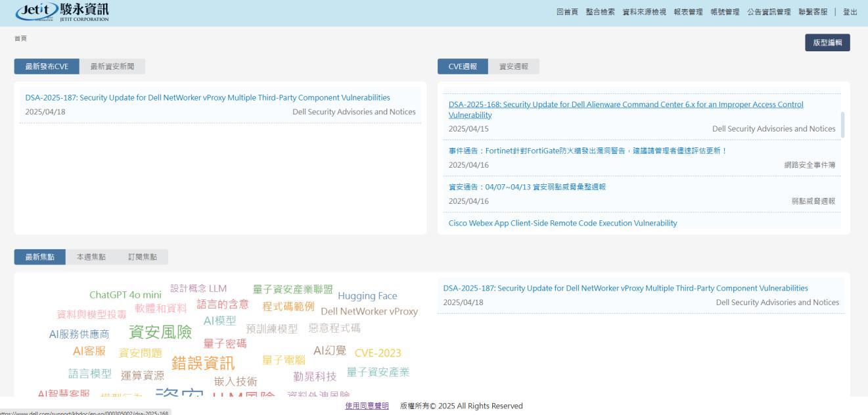Click the AI模型 keyword
868x415 pixels.
pos(219,320)
